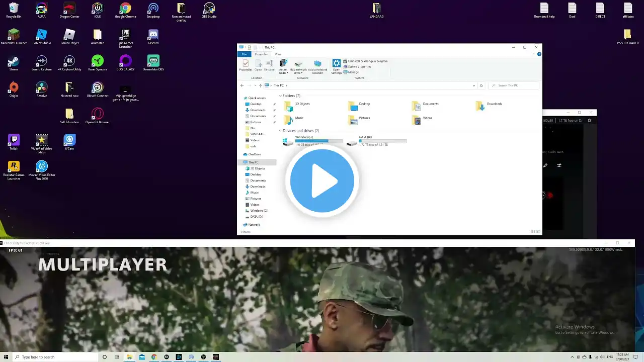Expand the address bar history dropdown
Viewport: 644px width, 362px height.
473,85
